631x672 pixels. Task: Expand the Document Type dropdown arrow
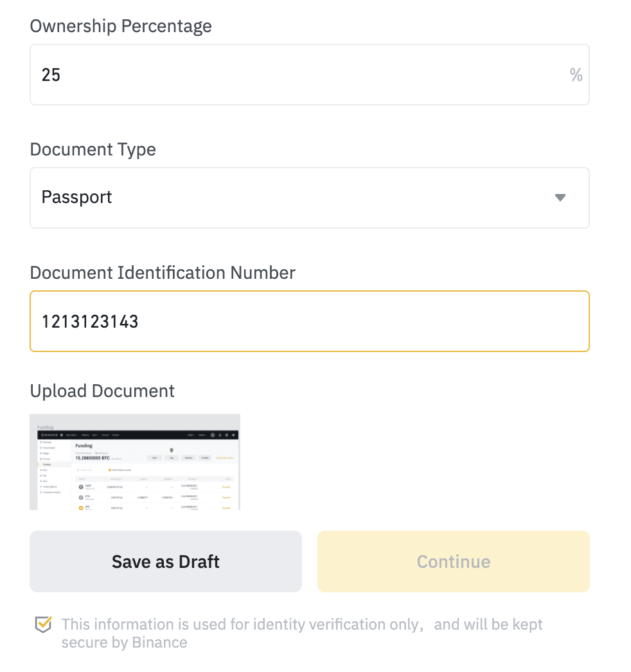(560, 198)
